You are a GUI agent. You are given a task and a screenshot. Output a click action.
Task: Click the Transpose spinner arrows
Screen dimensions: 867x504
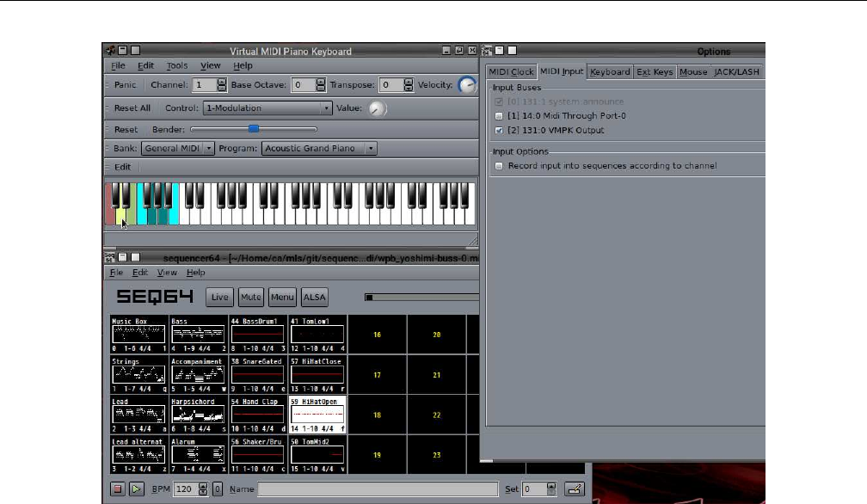(408, 85)
